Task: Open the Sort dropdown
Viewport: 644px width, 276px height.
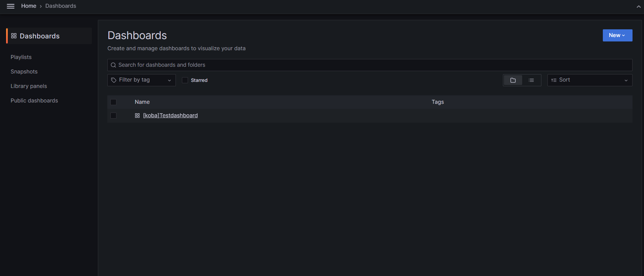Action: coord(626,80)
